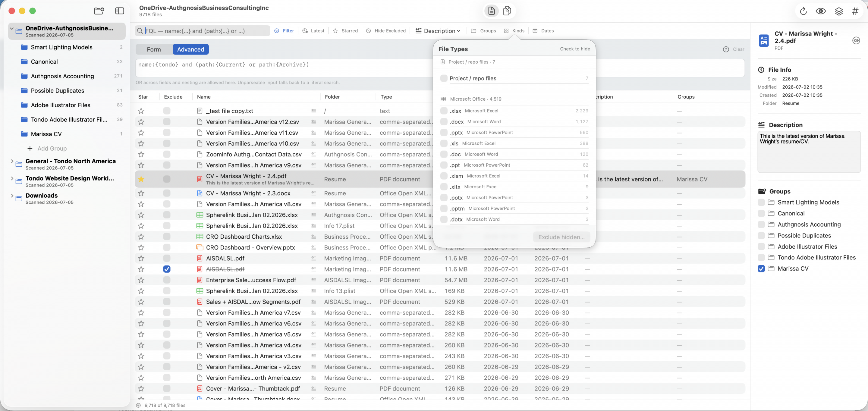This screenshot has height=411, width=868.
Task: Open the Dates popover
Action: coord(543,31)
